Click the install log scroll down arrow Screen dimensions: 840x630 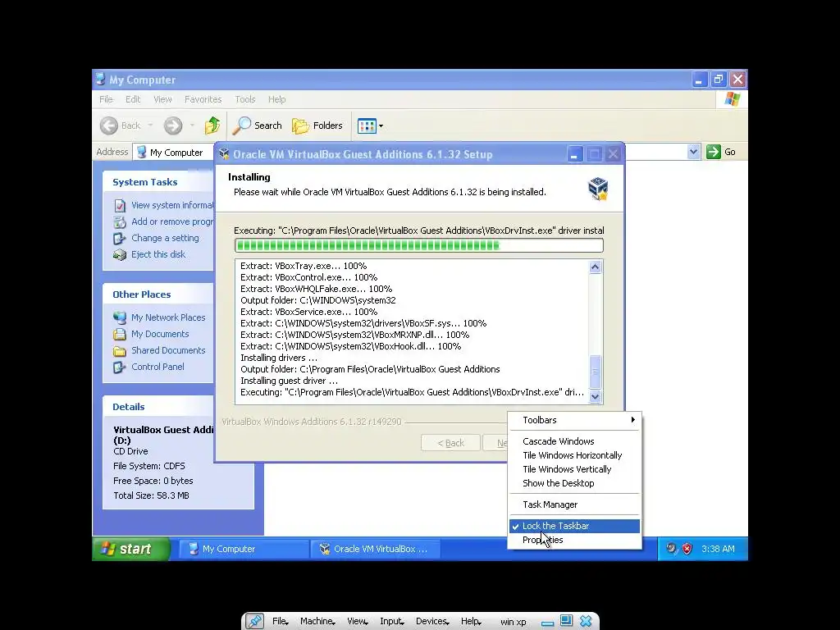[x=596, y=396]
